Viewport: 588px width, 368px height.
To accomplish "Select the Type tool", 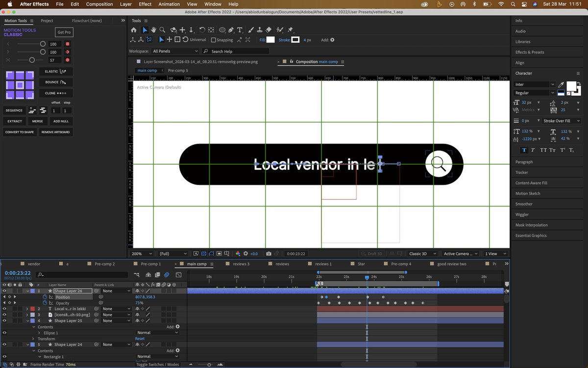I will (240, 30).
